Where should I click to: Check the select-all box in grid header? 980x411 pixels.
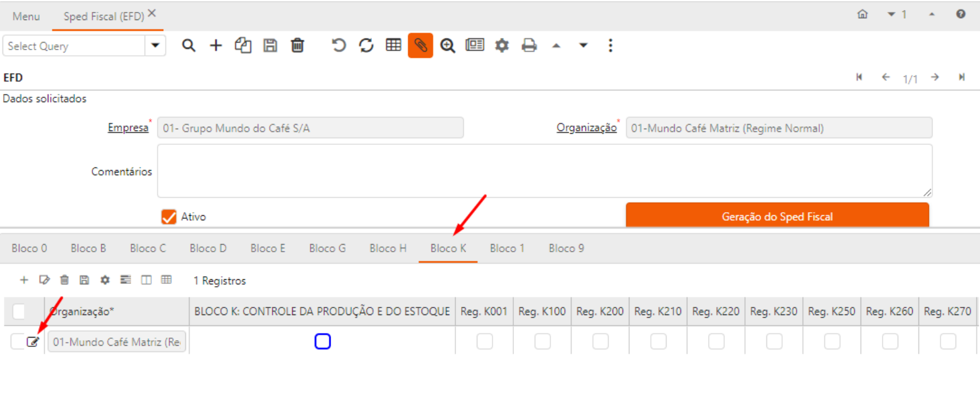click(x=19, y=311)
